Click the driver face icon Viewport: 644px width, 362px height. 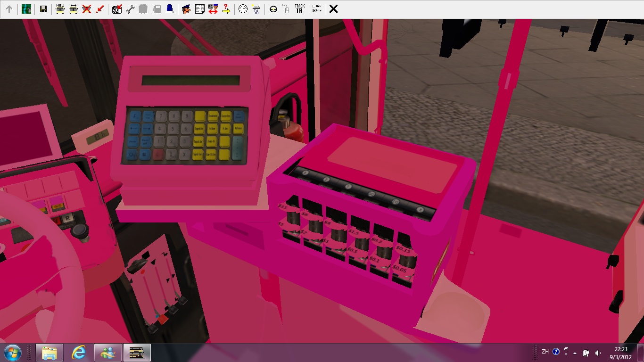click(x=186, y=9)
